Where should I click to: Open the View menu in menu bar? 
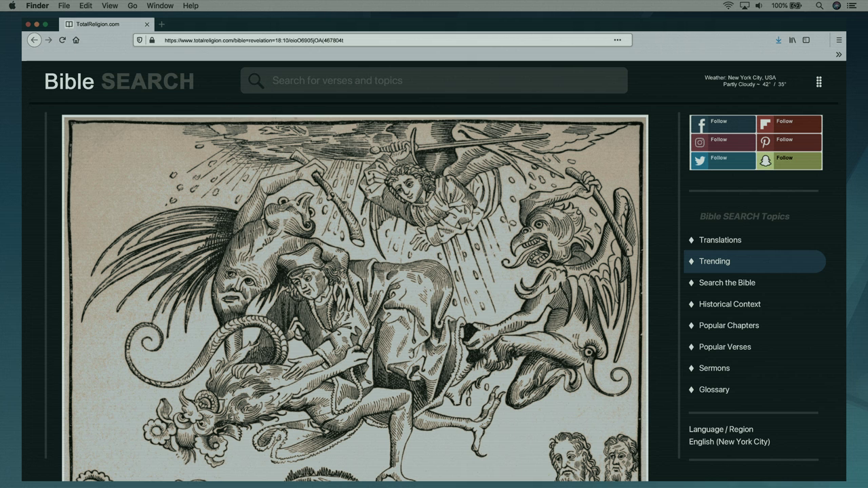109,5
